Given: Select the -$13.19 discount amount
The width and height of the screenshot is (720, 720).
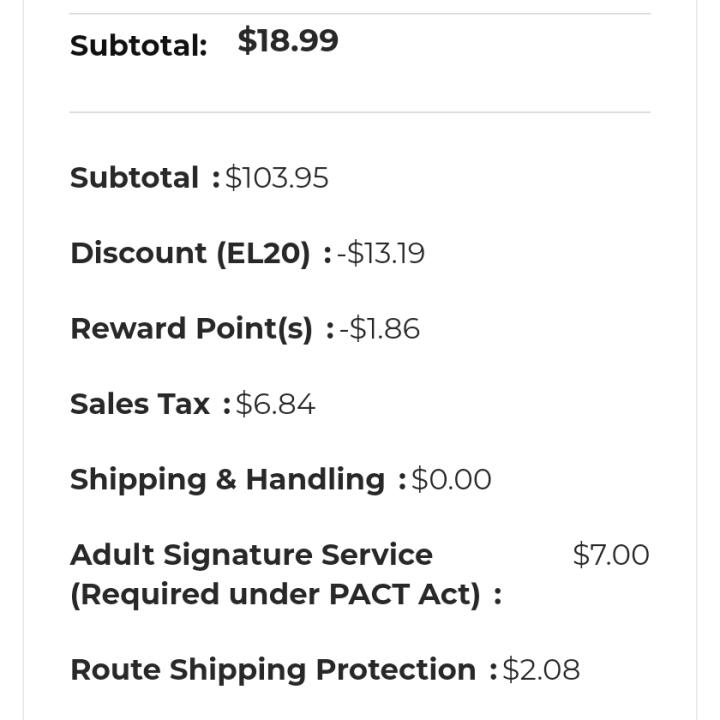Looking at the screenshot, I should [x=381, y=254].
